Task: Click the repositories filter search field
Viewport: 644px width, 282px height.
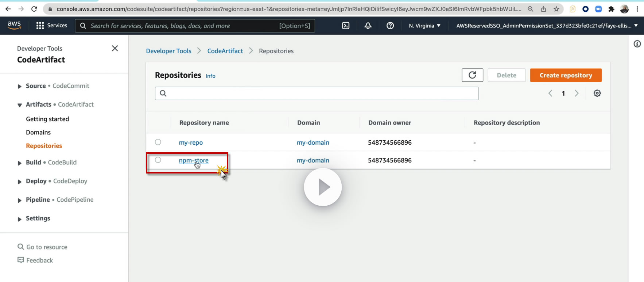Action: coord(317,94)
